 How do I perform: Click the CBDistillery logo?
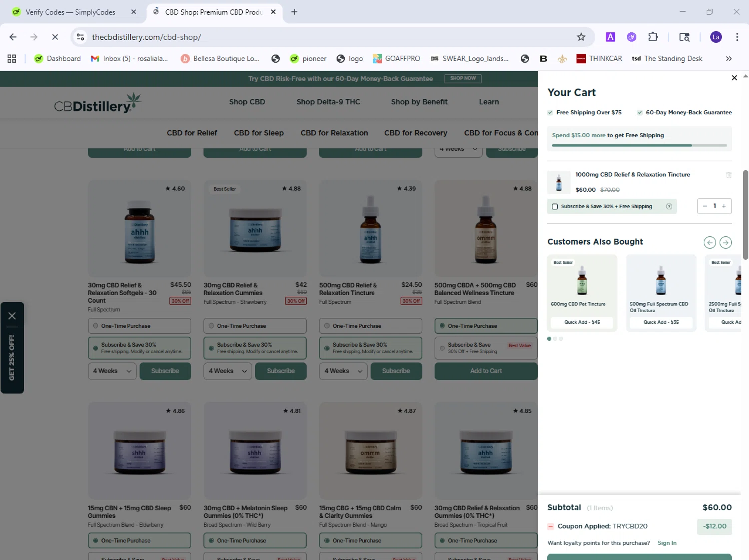pyautogui.click(x=98, y=103)
